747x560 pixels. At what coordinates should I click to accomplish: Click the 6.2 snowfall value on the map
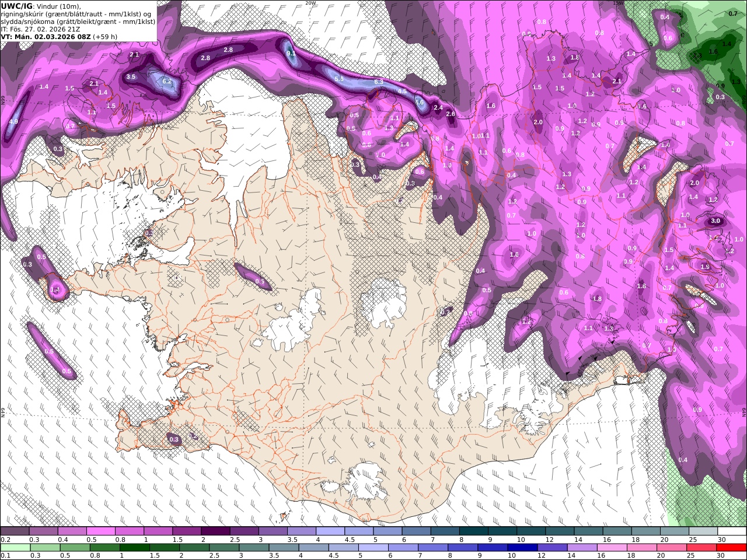tap(167, 81)
